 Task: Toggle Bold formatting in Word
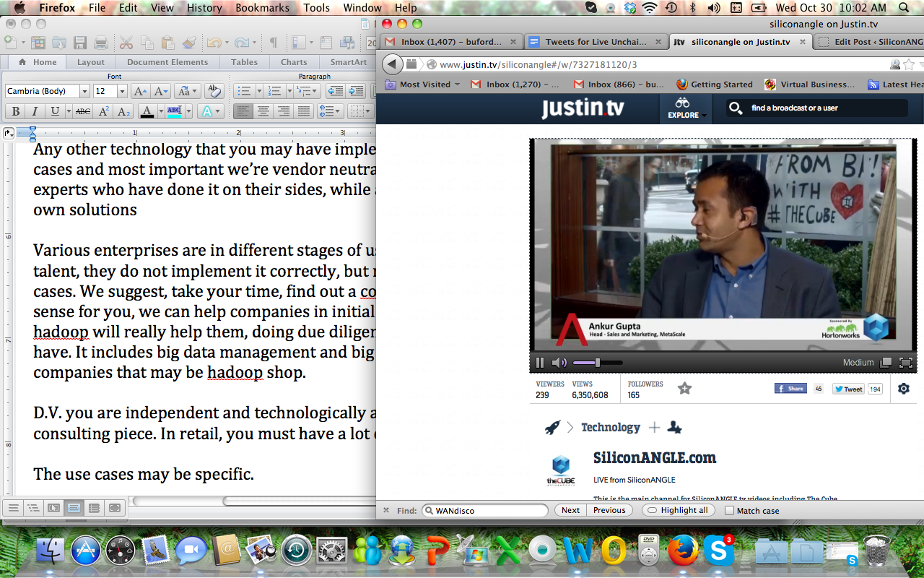[15, 111]
